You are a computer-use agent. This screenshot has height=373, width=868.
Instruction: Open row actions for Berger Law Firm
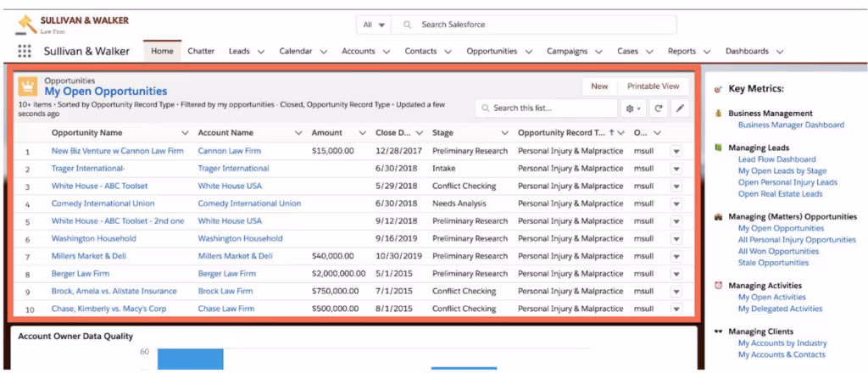[x=676, y=275]
